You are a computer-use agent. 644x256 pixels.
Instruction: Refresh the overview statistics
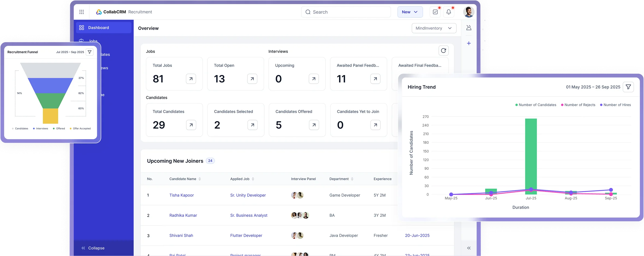click(x=443, y=50)
